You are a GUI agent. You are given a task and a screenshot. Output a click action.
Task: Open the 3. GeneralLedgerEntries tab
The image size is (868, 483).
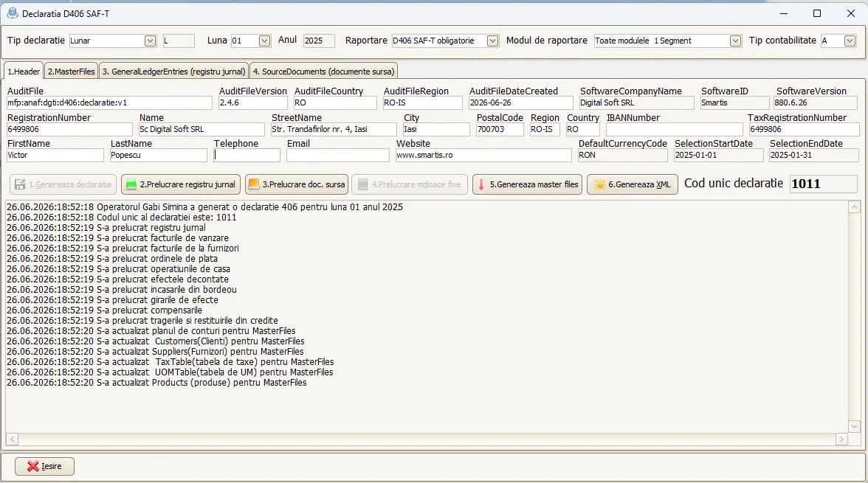174,72
